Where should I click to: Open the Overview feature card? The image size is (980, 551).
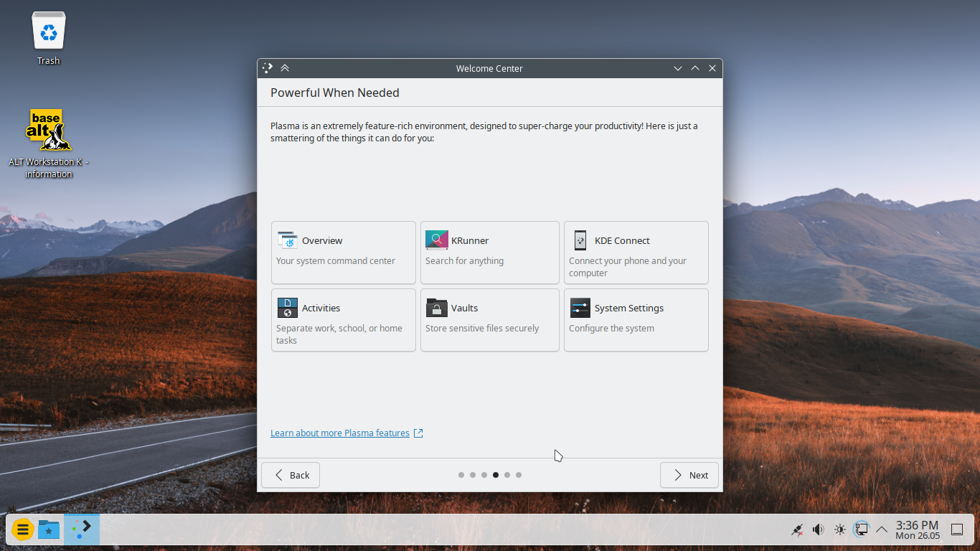pyautogui.click(x=344, y=253)
